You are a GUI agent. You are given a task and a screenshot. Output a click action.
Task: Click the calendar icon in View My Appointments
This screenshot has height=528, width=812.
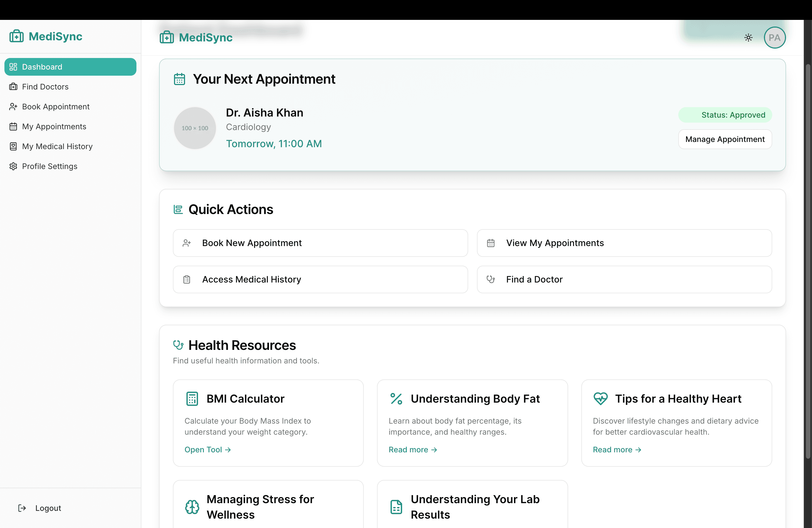tap(491, 243)
